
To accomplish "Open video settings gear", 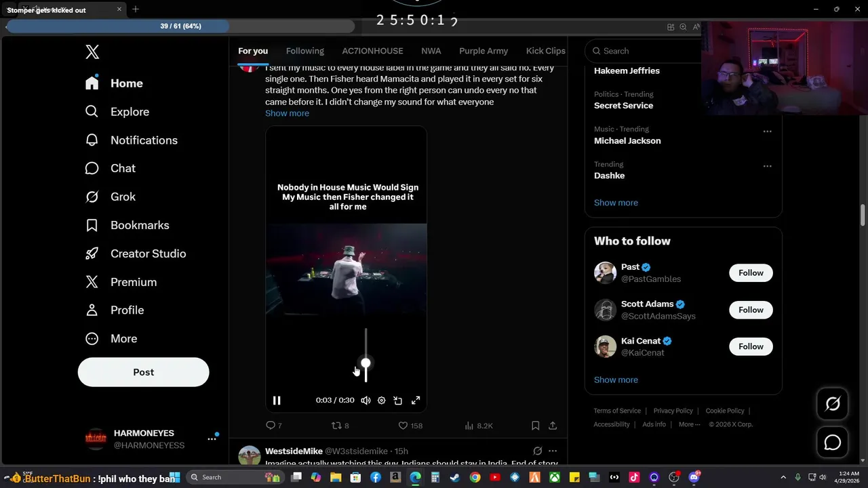I will click(382, 401).
